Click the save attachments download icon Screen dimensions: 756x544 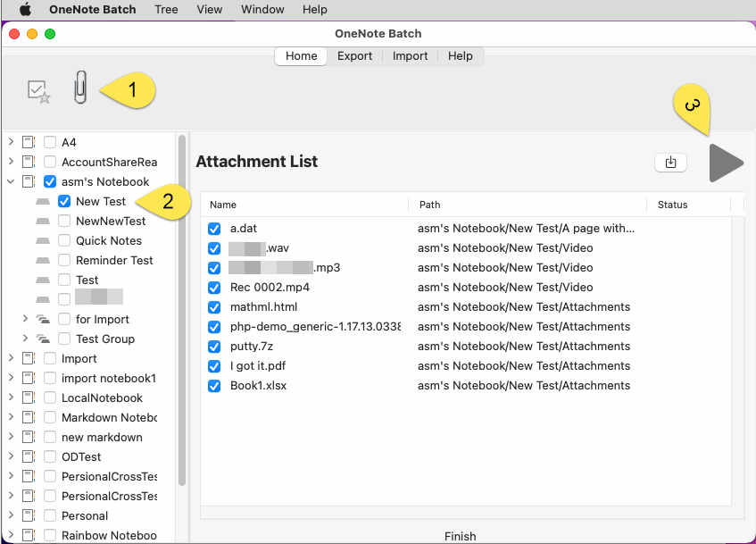pos(670,163)
